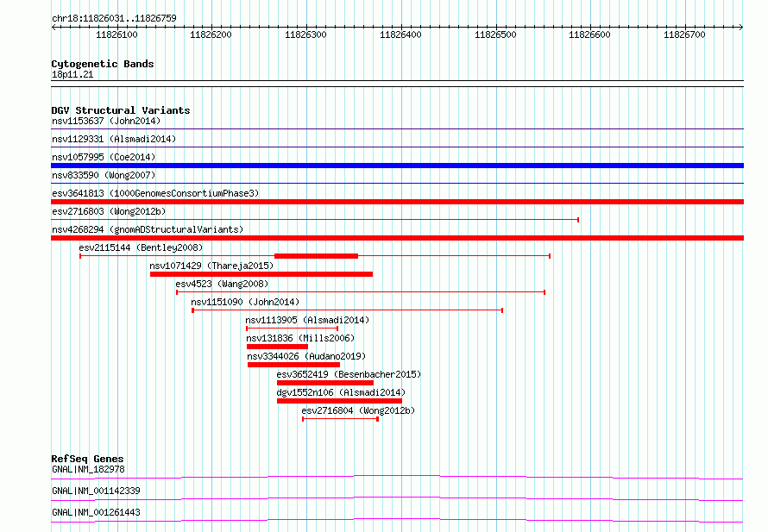The image size is (768, 532).
Task: Click the Cytogenetic Bands track title
Action: tap(103, 64)
